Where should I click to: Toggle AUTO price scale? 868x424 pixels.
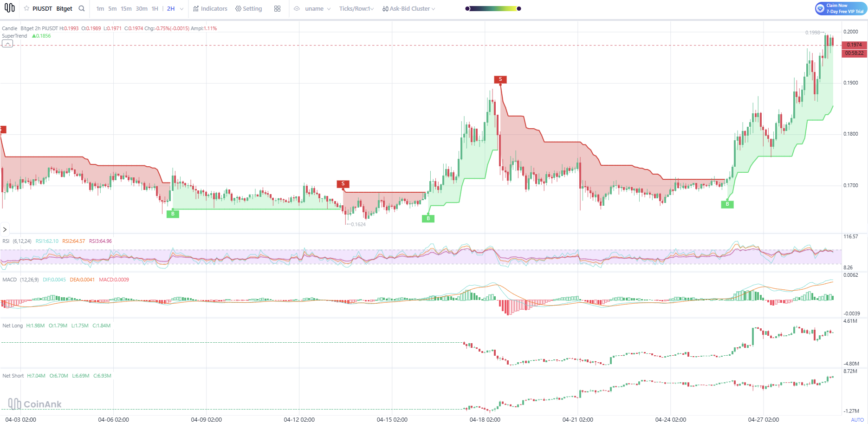(857, 420)
